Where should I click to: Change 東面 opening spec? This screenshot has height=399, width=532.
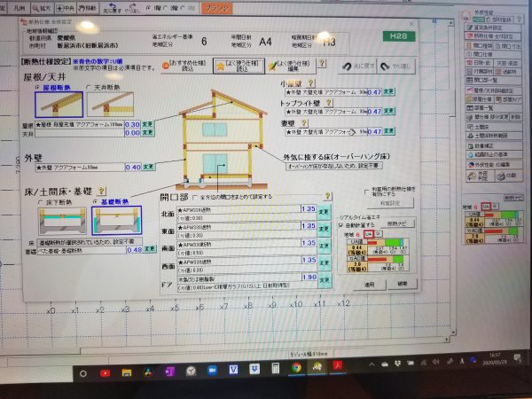tap(325, 229)
